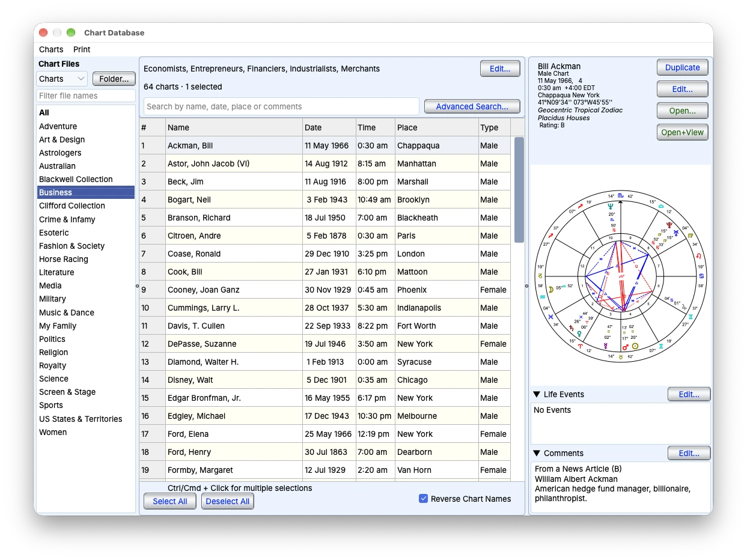Open the Charts menu in the menu bar
This screenshot has height=560, width=747.
51,49
